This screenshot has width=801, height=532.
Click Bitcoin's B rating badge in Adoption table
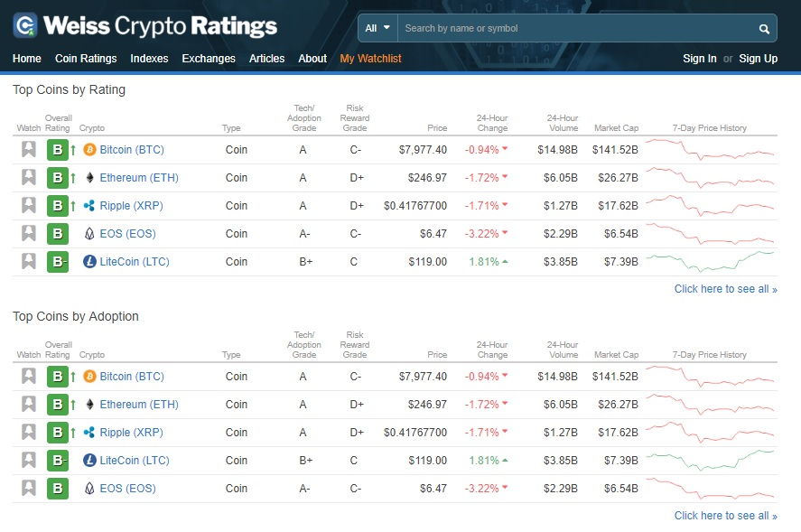58,377
